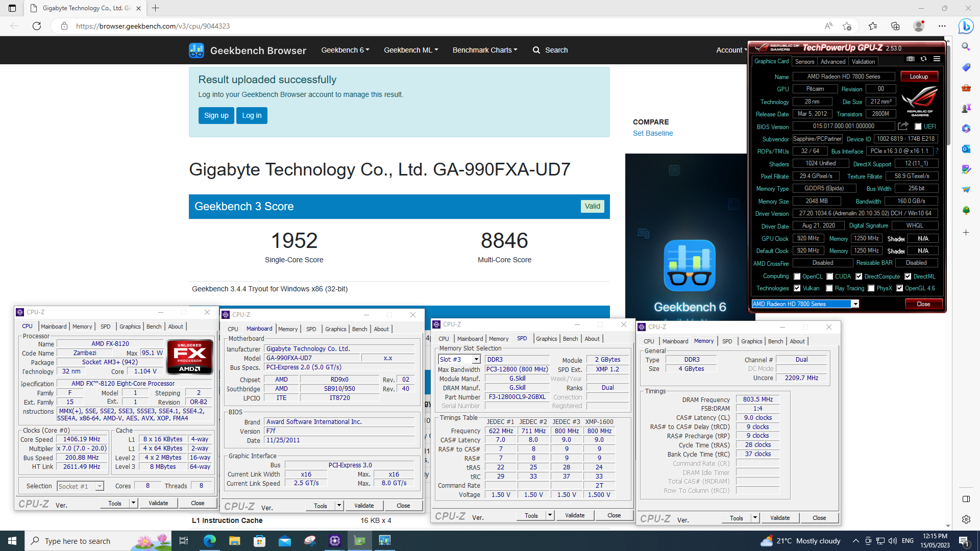Add a new Edge sidebar app with plus
This screenshot has height=551, width=980.
pyautogui.click(x=966, y=233)
